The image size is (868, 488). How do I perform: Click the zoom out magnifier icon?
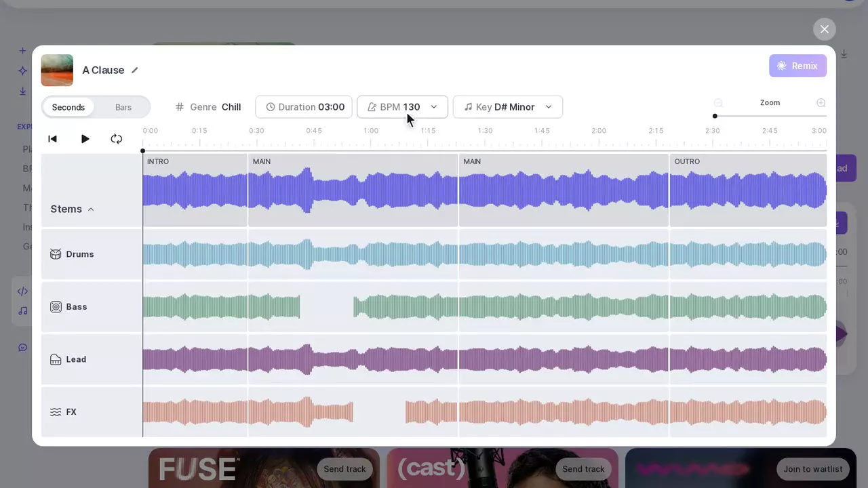pyautogui.click(x=718, y=103)
